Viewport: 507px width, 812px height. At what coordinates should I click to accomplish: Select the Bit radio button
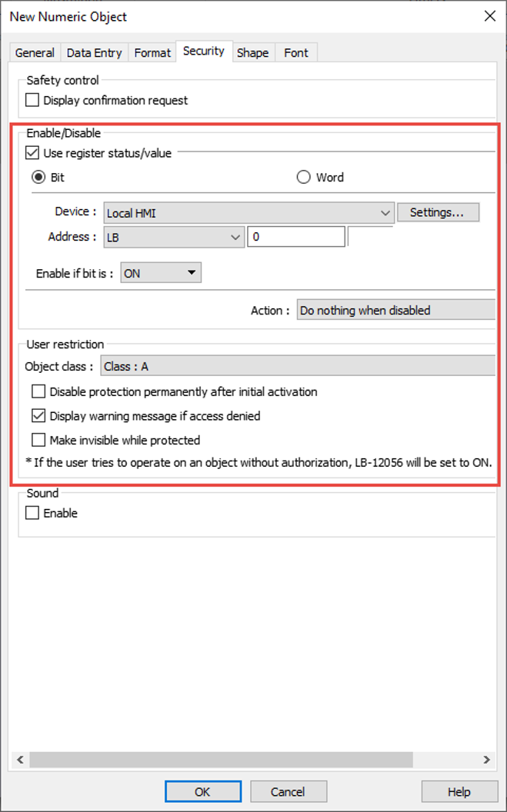pyautogui.click(x=38, y=178)
